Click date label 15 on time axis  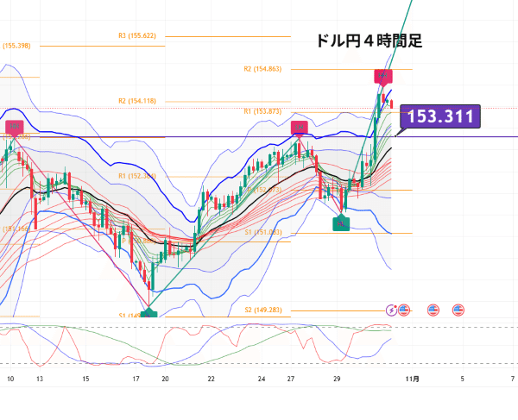click(85, 379)
